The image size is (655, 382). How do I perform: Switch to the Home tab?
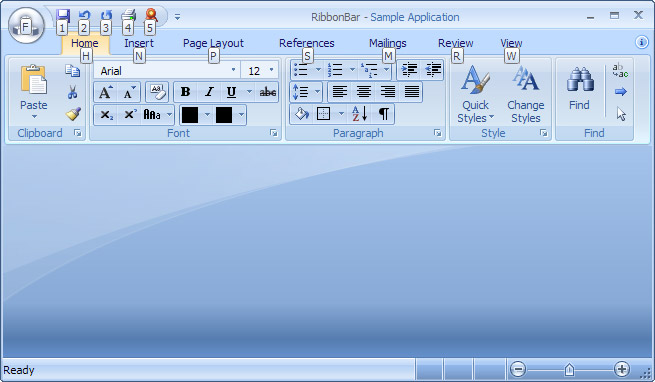coord(85,43)
